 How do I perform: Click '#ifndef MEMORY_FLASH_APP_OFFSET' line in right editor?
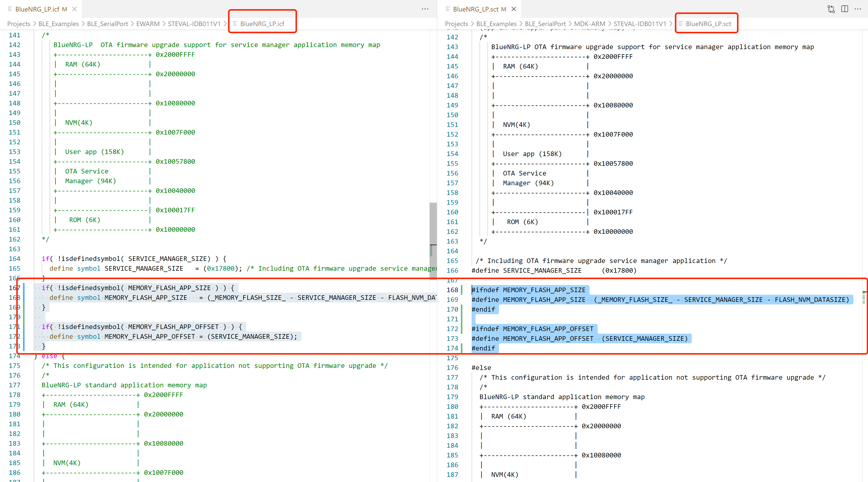(x=532, y=329)
